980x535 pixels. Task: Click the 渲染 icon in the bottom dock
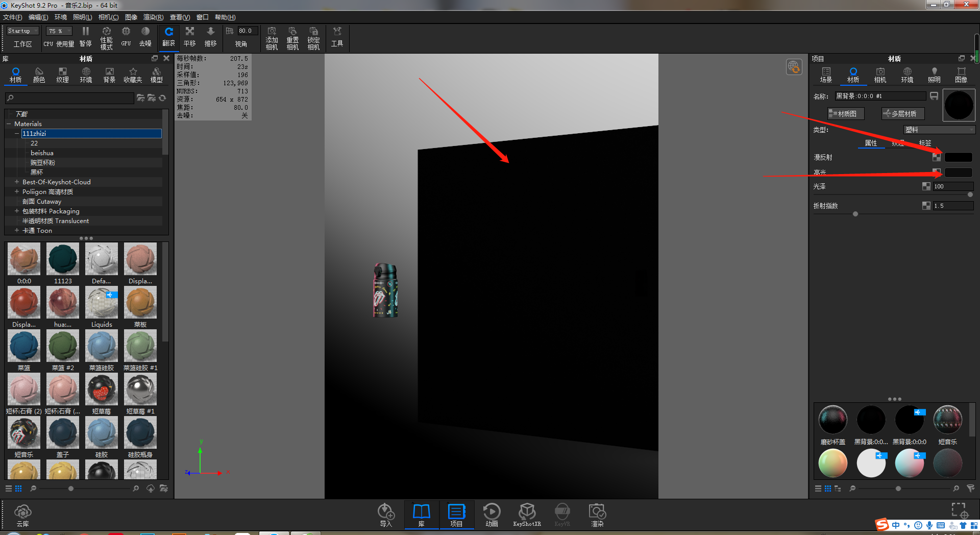[x=596, y=513]
